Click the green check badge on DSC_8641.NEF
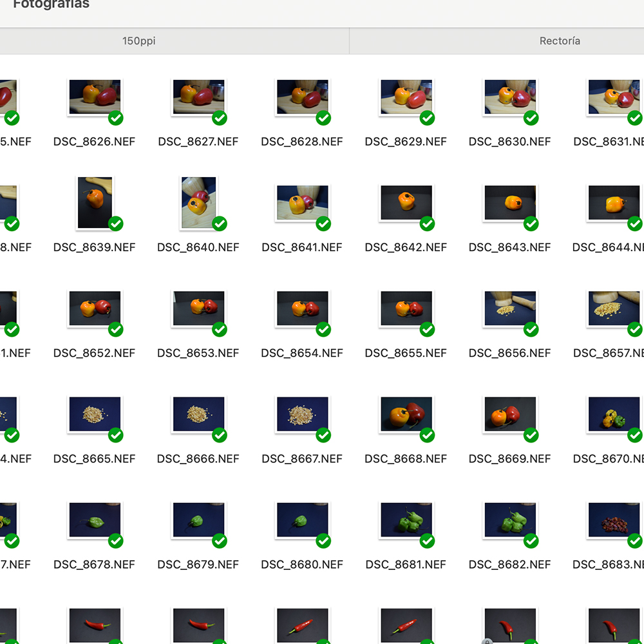Image resolution: width=644 pixels, height=644 pixels. pos(324,224)
